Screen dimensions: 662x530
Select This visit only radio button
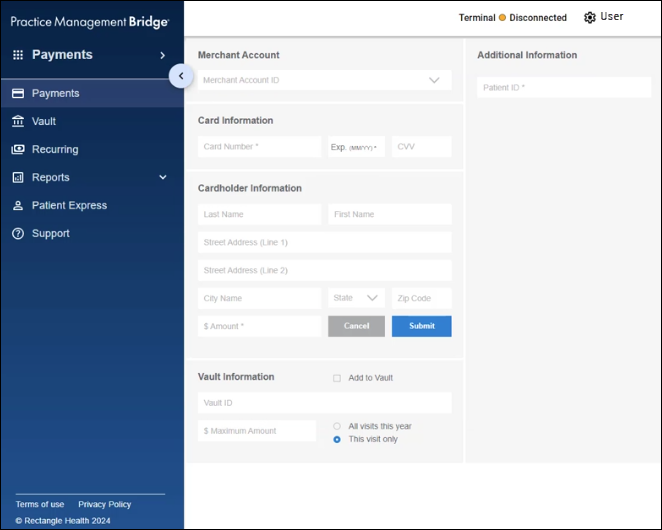coord(337,439)
